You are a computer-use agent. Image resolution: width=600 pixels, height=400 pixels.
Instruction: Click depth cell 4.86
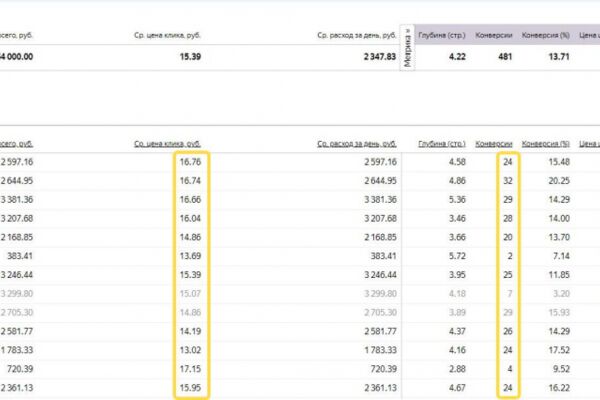[x=457, y=181]
